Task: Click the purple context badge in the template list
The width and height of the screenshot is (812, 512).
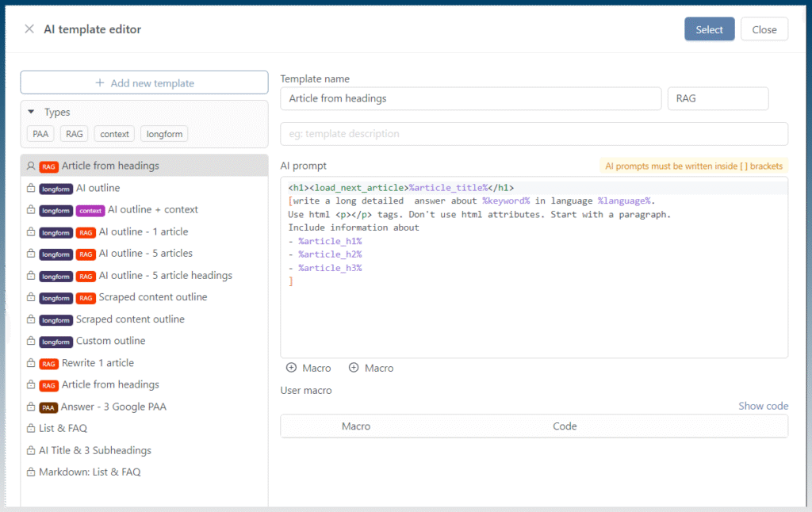Action: click(90, 210)
